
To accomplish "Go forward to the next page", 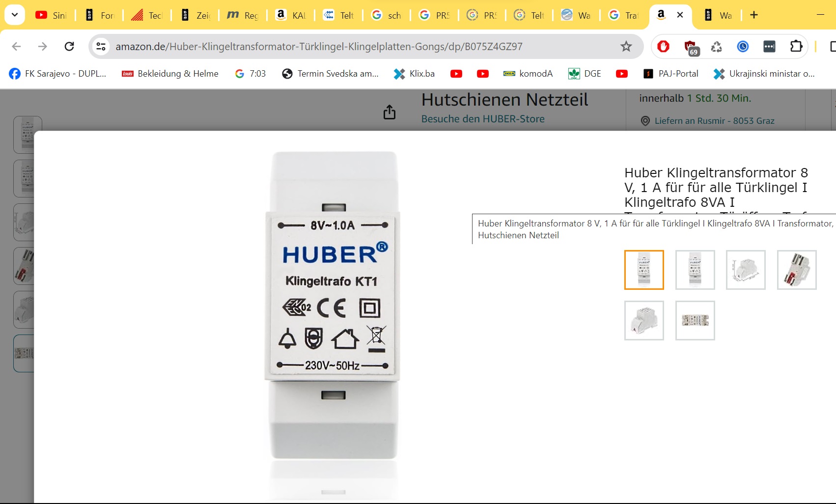I will click(43, 46).
